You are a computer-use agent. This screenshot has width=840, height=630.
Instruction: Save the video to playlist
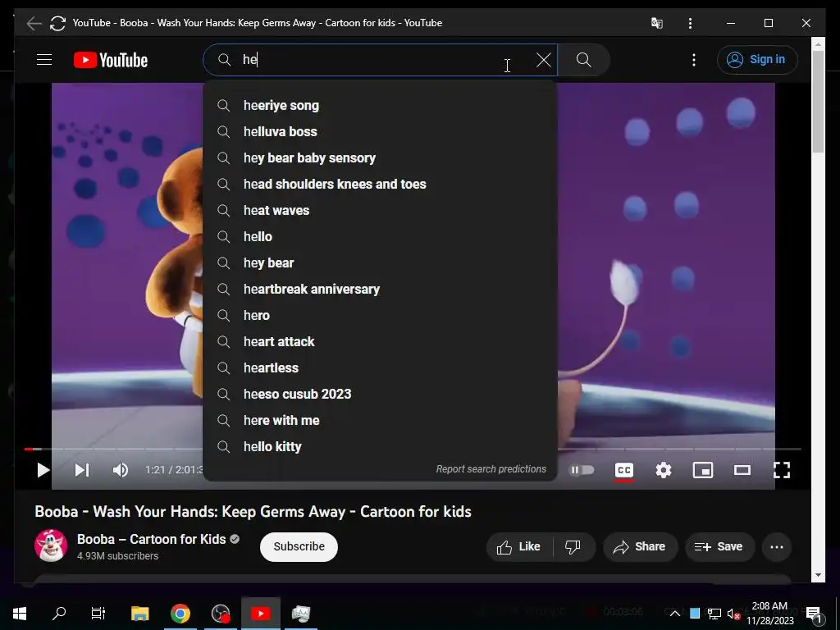[x=719, y=546]
